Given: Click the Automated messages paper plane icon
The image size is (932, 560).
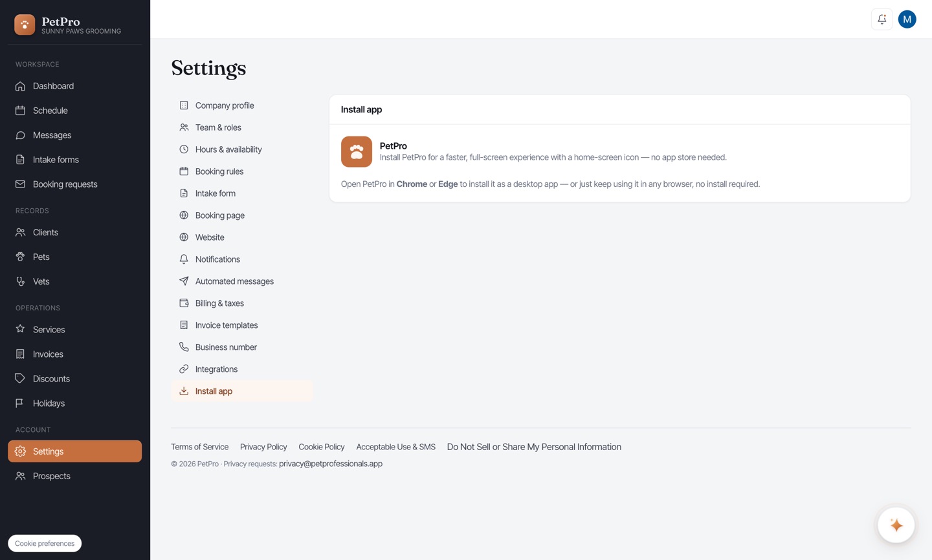Looking at the screenshot, I should (184, 281).
